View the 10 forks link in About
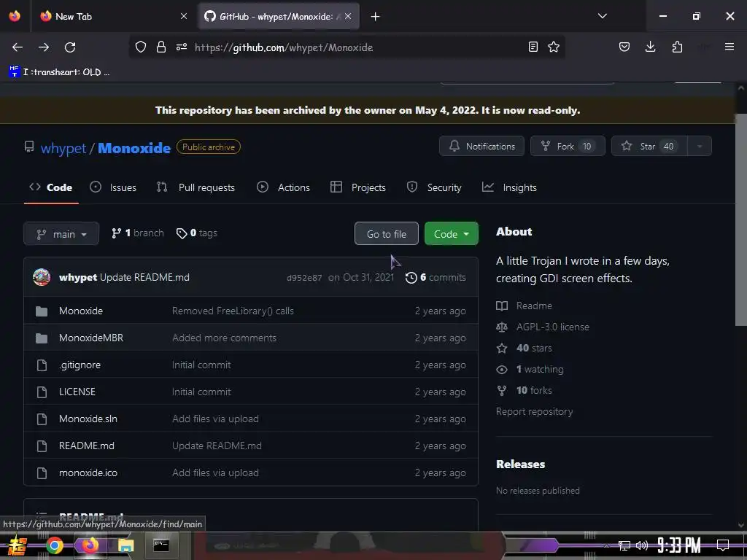The width and height of the screenshot is (747, 560). (524, 391)
